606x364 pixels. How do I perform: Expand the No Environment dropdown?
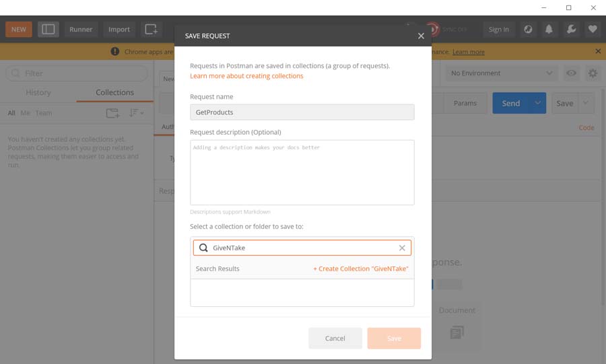(x=501, y=73)
